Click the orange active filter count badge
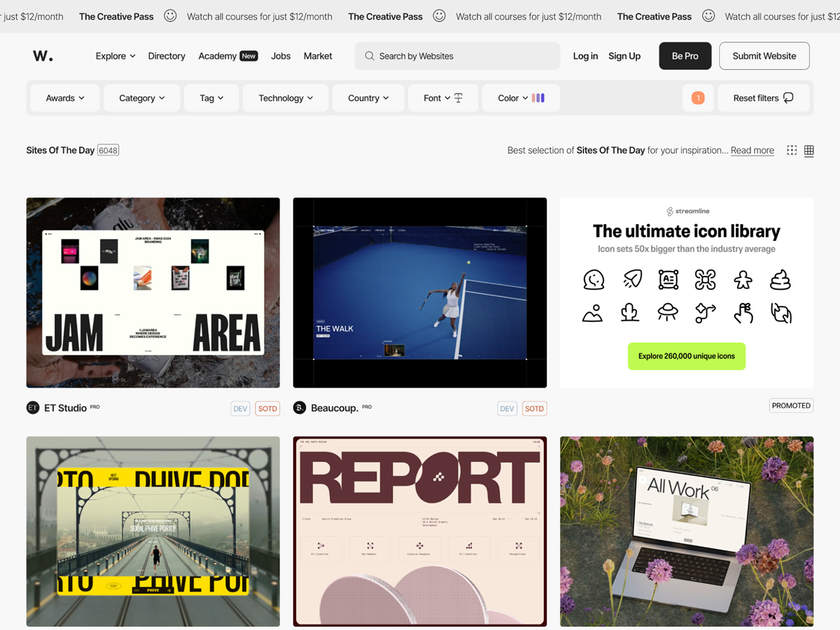This screenshot has width=840, height=630. [698, 98]
